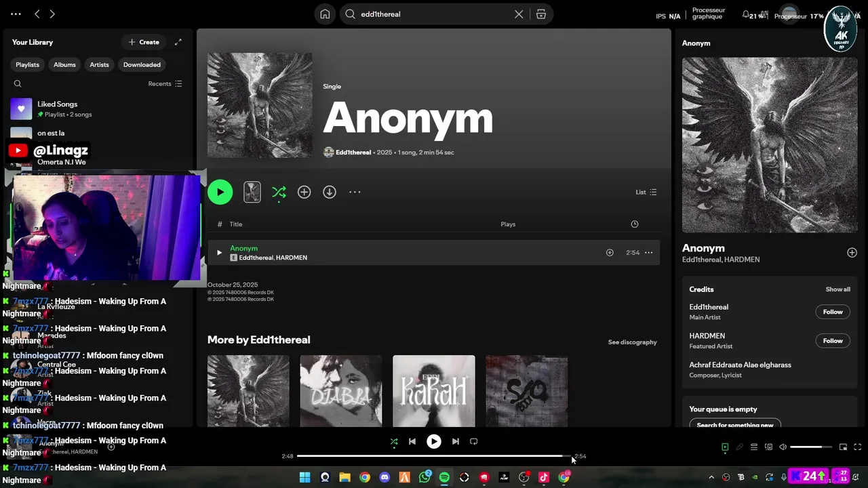This screenshot has width=868, height=488.
Task: Open Connect to a device icon
Action: [768, 447]
